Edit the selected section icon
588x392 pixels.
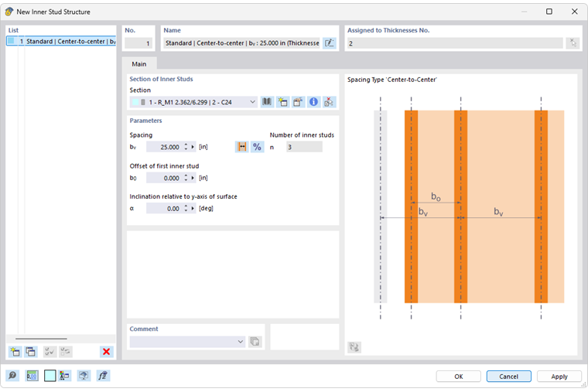298,102
